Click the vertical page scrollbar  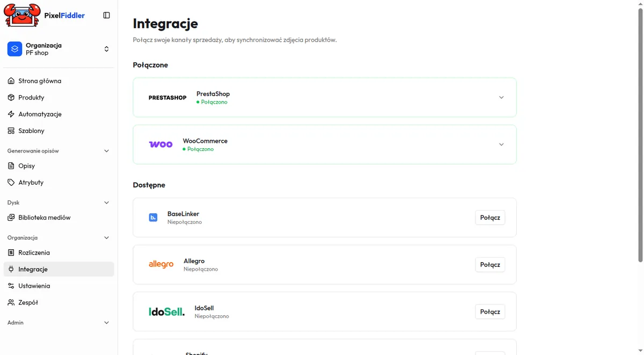[x=640, y=134]
